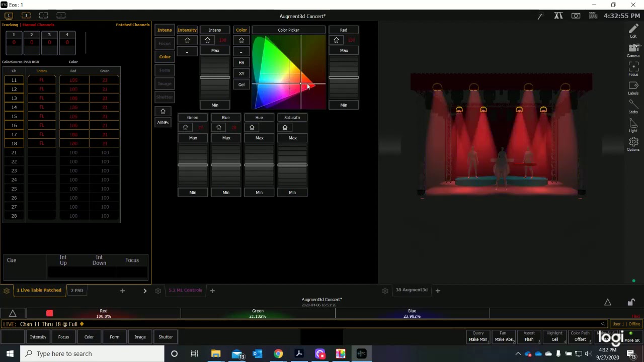
Task: Open File Explorer from taskbar
Action: (216, 354)
